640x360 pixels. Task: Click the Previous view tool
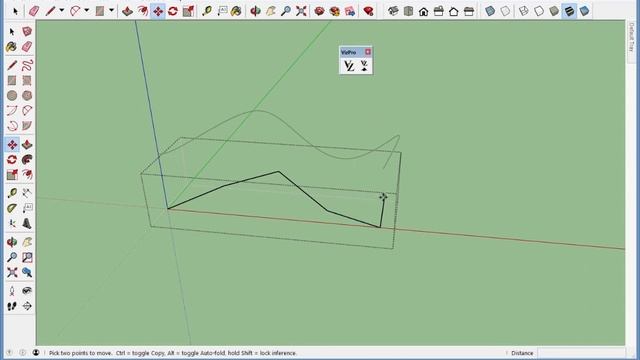(27, 272)
